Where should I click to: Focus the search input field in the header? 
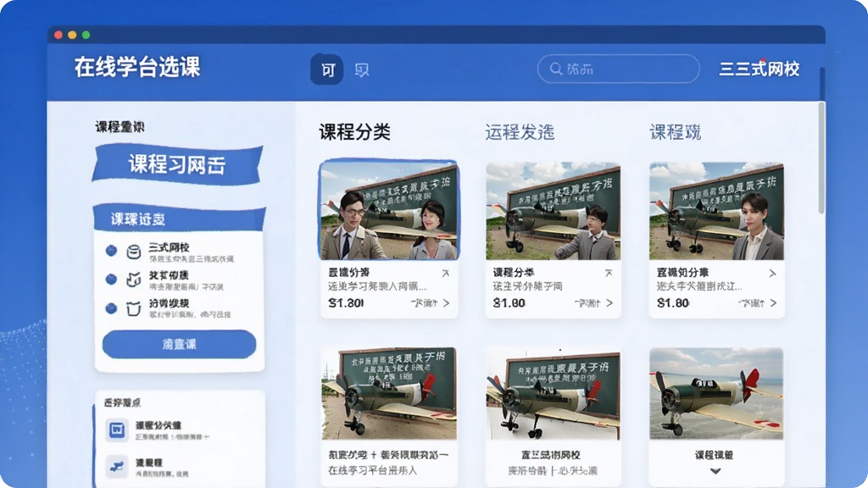pos(618,69)
